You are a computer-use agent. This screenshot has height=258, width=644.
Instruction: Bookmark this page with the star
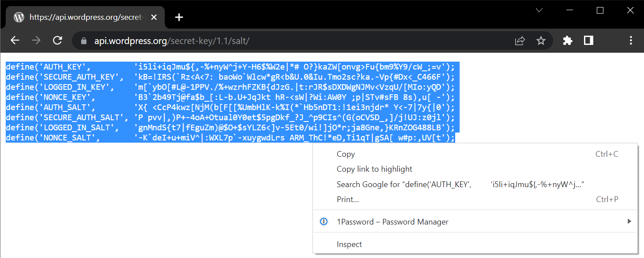(541, 41)
